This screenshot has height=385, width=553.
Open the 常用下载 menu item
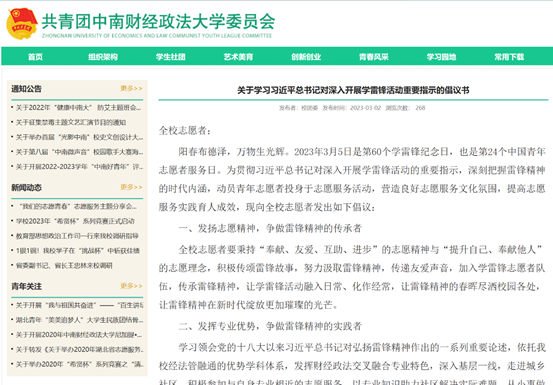(x=509, y=57)
